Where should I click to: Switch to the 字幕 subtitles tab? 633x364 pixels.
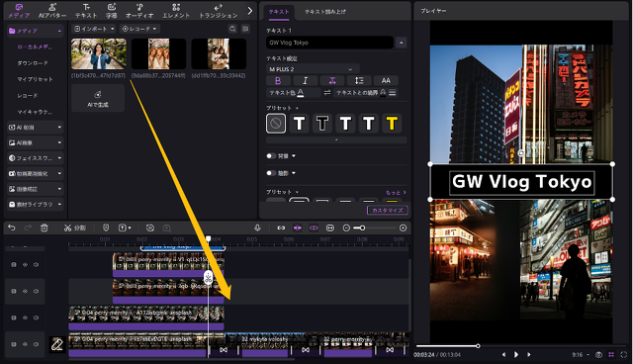tap(112, 11)
